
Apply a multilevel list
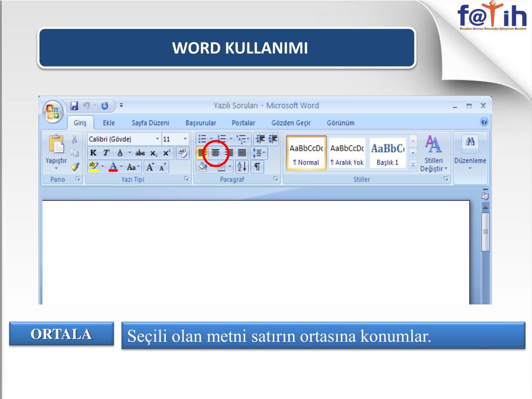(x=242, y=139)
